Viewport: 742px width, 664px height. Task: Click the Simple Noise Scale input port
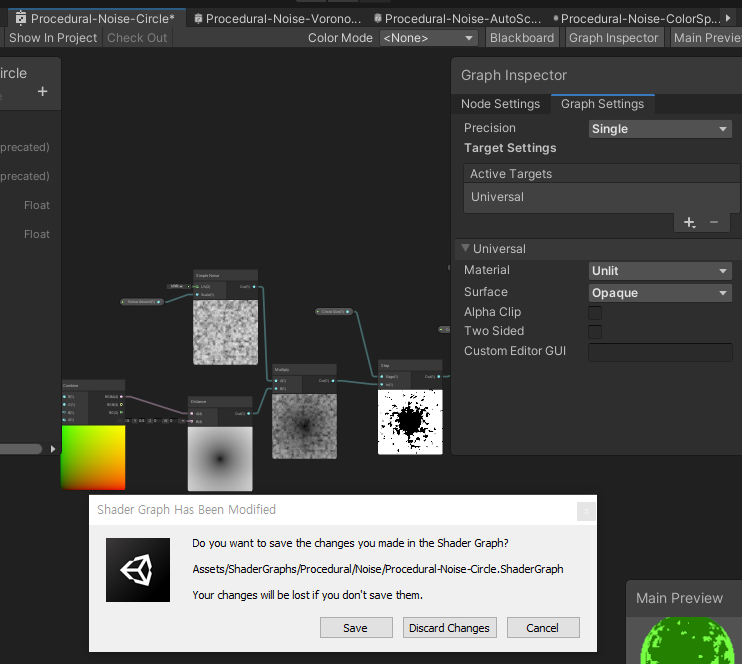[197, 294]
